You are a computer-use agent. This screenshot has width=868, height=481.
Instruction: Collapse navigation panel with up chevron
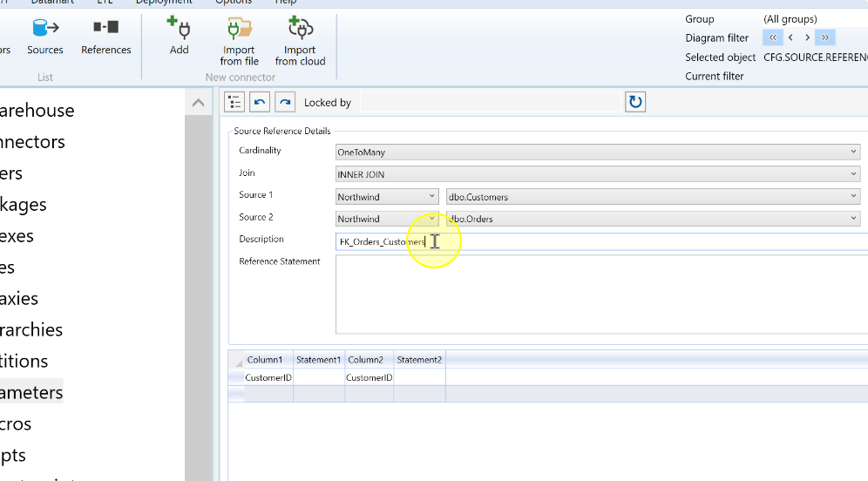198,103
